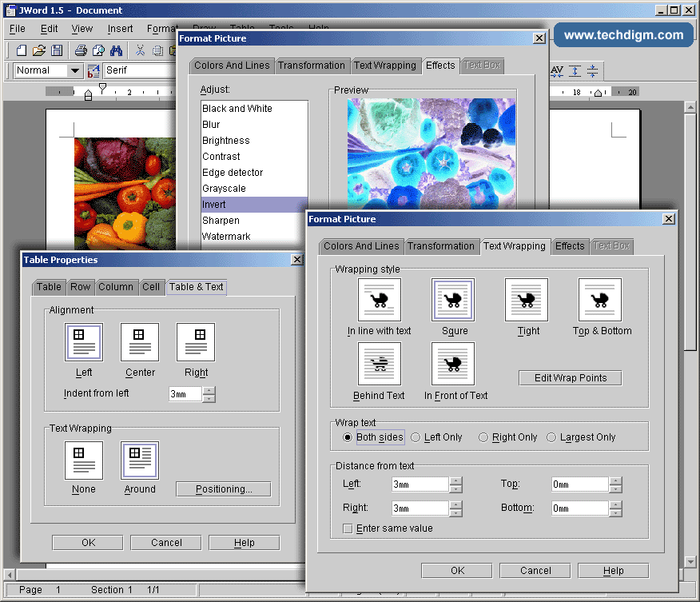Select the Tight wrapping style icon
This screenshot has height=602, width=700.
click(527, 300)
